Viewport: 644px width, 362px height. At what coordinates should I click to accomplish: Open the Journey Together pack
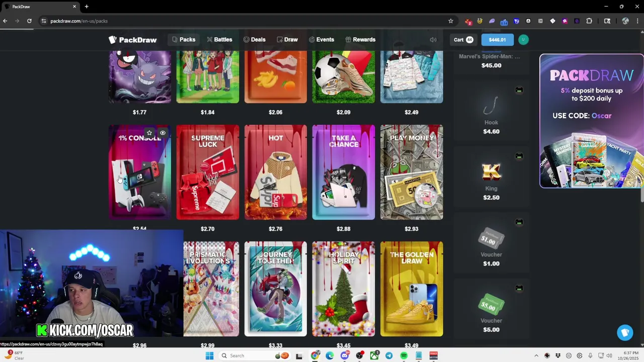tap(275, 289)
